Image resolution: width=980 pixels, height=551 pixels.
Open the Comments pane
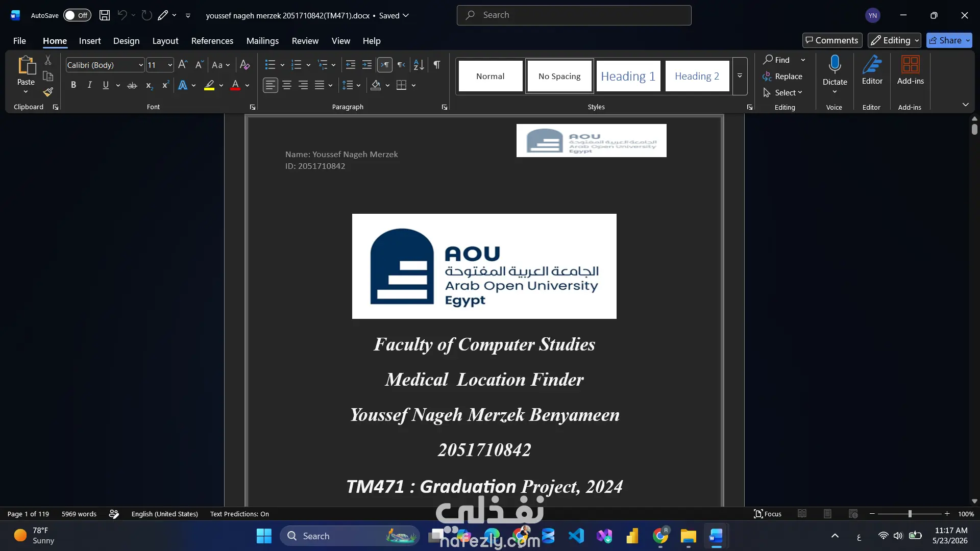(832, 40)
